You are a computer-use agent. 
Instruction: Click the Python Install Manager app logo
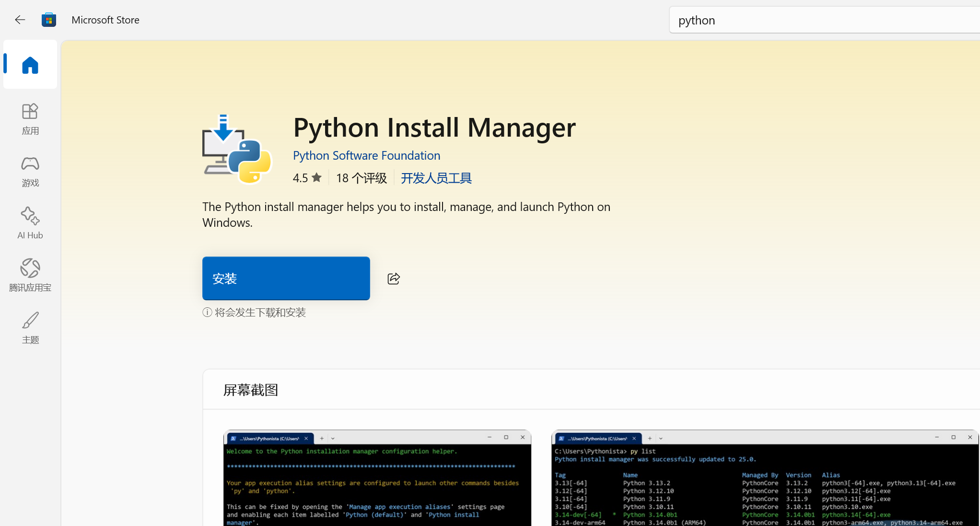[237, 149]
